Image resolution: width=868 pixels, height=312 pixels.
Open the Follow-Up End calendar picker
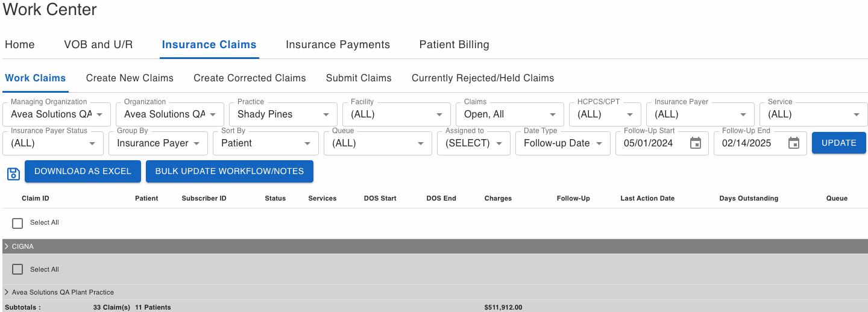coord(794,143)
